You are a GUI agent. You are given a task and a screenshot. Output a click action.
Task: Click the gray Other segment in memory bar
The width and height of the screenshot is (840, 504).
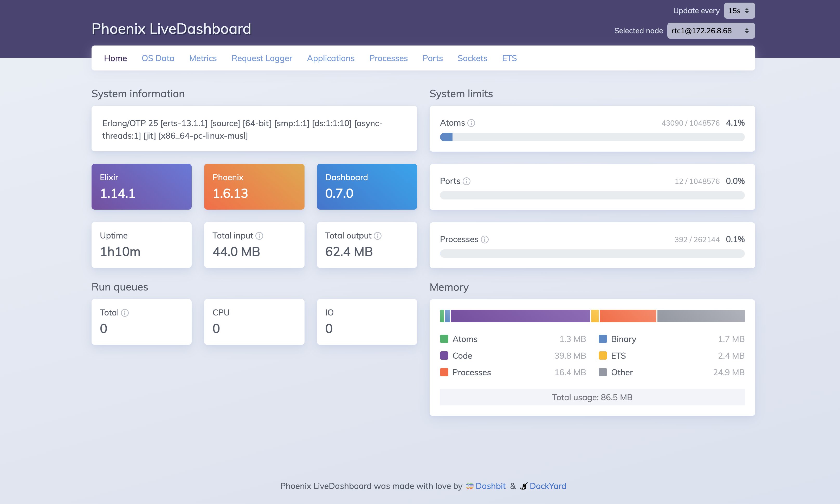tap(701, 316)
